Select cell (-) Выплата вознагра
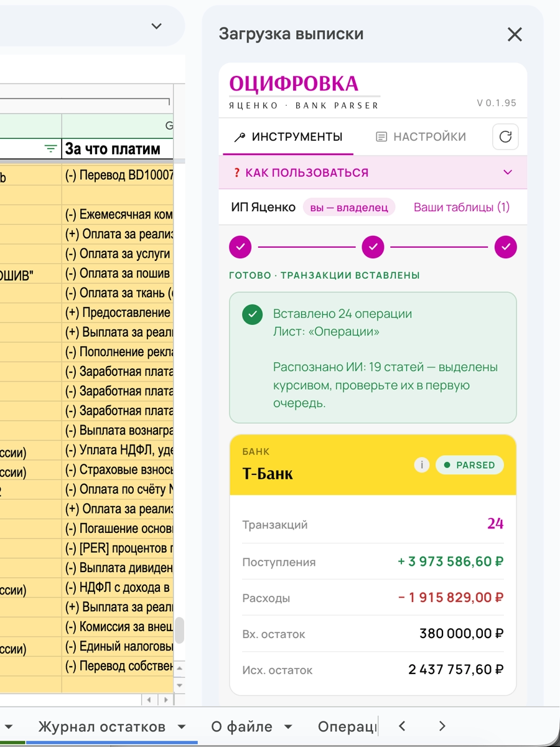560x747 pixels. (x=118, y=430)
